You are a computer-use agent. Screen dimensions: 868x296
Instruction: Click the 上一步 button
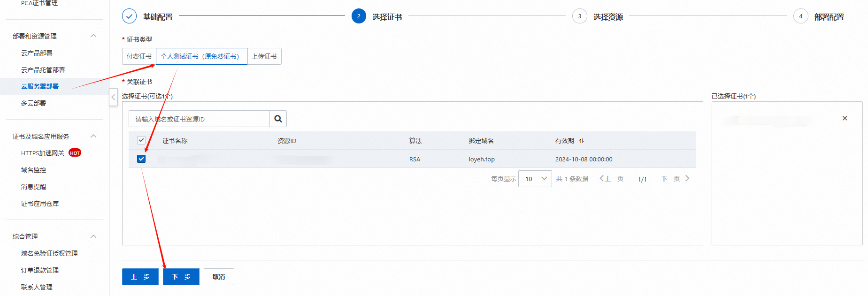[x=140, y=277]
